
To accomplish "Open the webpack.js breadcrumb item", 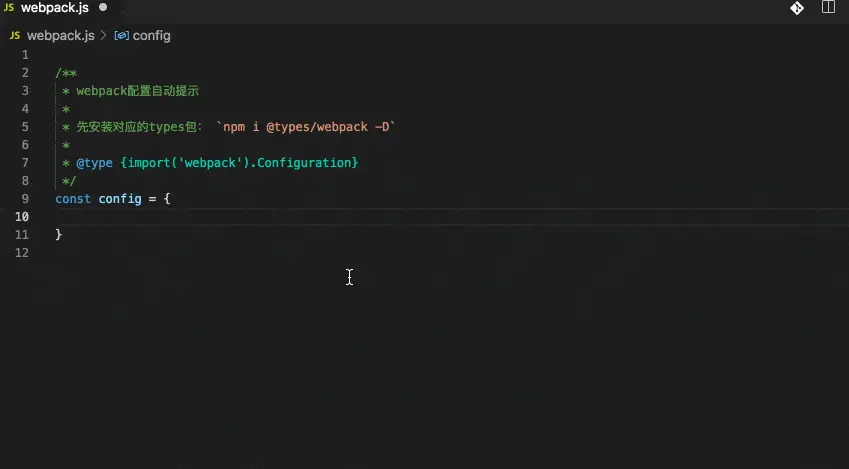I will pyautogui.click(x=61, y=36).
